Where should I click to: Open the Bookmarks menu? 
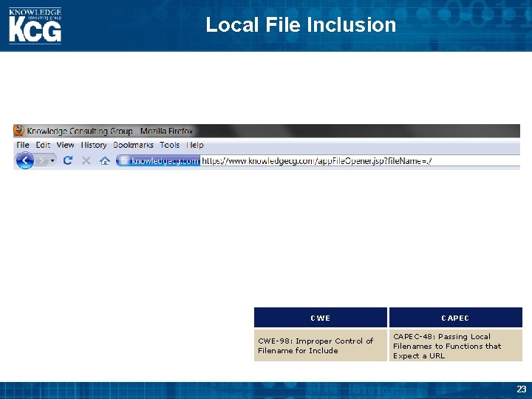coord(133,145)
